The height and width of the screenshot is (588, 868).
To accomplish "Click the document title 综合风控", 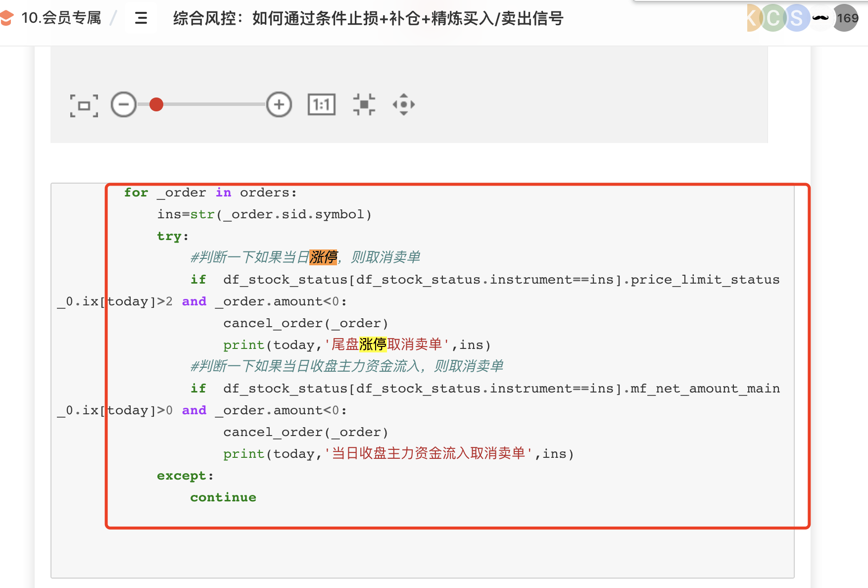I will (368, 18).
